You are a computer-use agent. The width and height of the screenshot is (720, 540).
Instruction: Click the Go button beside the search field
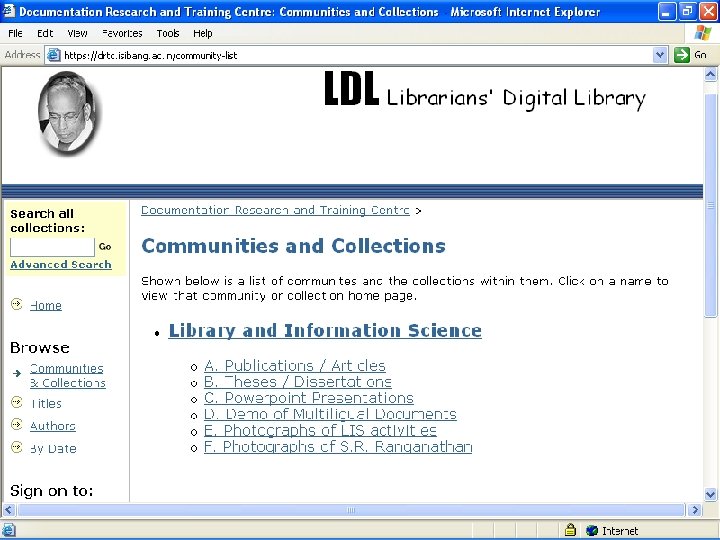[105, 247]
